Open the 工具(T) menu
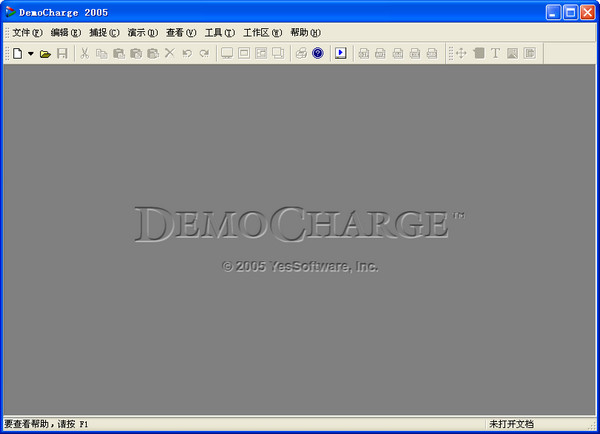600x434 pixels. pos(220,33)
